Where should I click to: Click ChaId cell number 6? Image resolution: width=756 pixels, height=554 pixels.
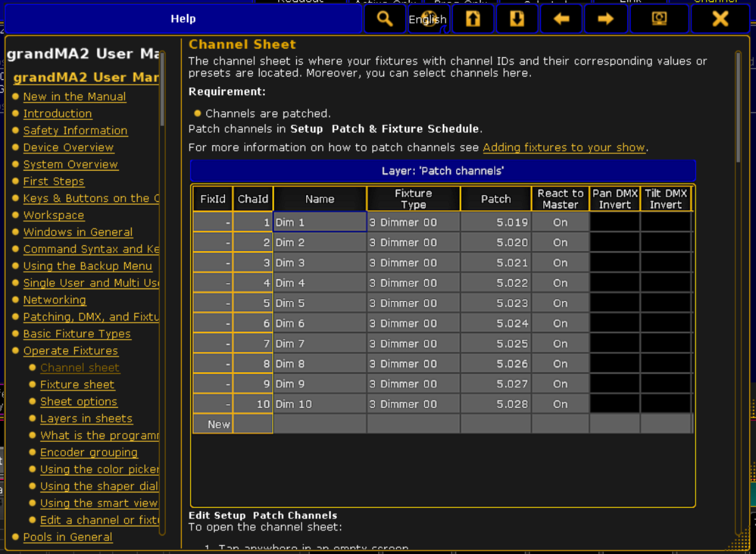pyautogui.click(x=253, y=323)
